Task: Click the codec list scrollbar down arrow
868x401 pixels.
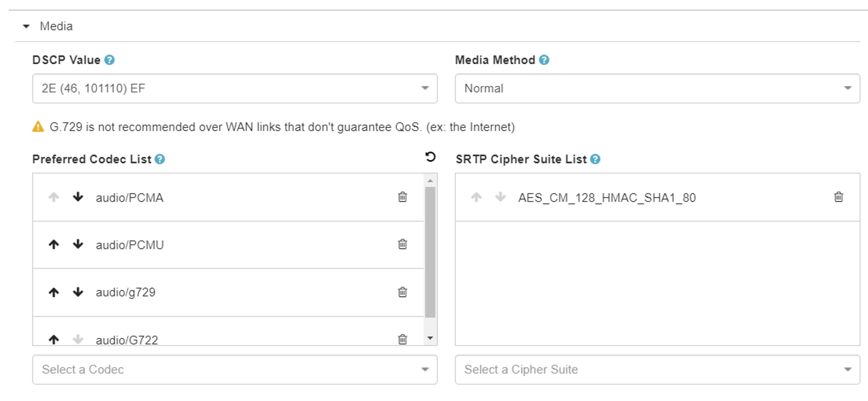Action: pos(430,338)
